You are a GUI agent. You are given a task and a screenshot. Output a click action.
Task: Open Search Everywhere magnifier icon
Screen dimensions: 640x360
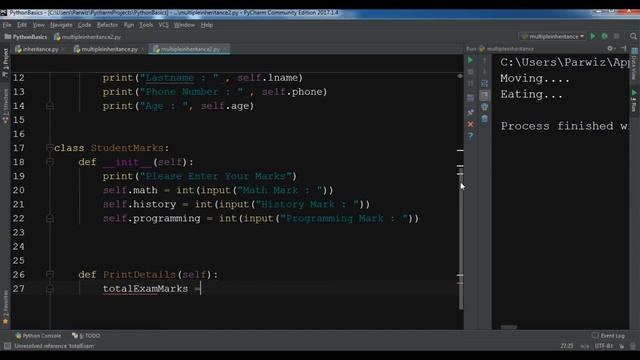pyautogui.click(x=633, y=36)
